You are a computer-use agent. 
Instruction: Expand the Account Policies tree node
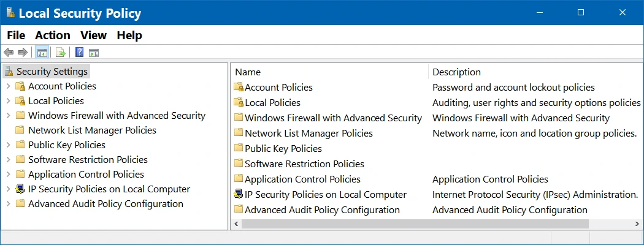click(8, 86)
